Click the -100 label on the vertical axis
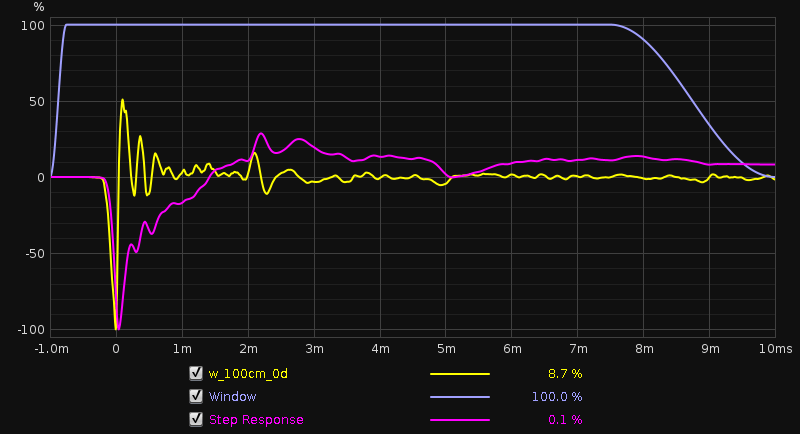 31,330
